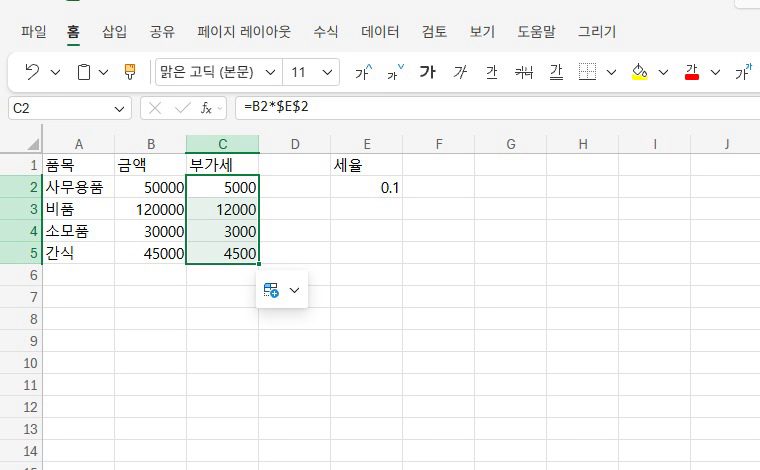Open the 데이터 ribbon tab
Screen dimensions: 760x470
[x=380, y=32]
